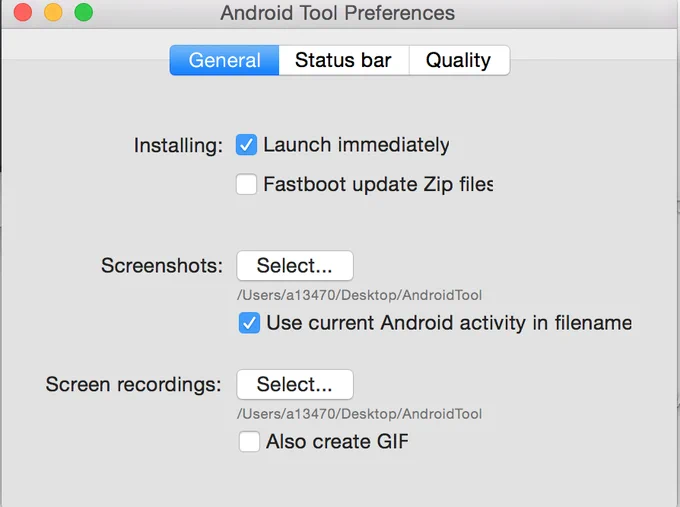Viewport: 680px width, 507px height.
Task: Click the Screen recordings folder path text
Action: 360,414
